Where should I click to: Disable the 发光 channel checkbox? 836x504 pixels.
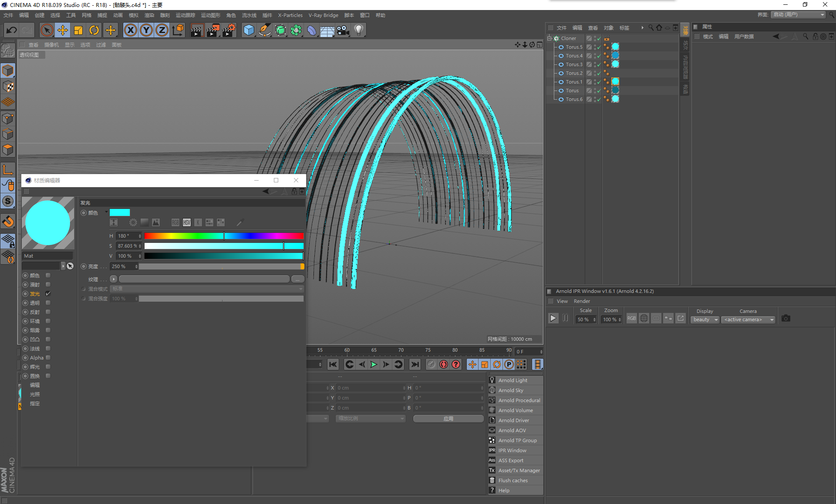(x=48, y=294)
